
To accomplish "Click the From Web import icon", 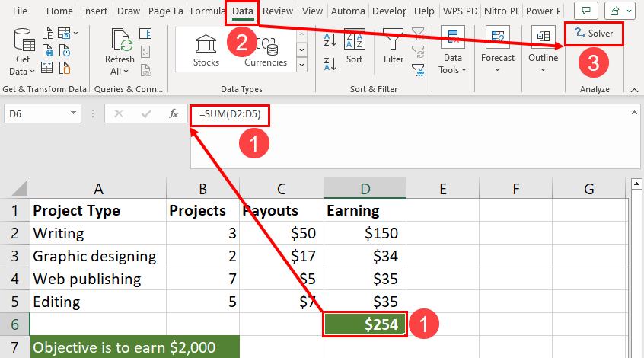I will [x=48, y=50].
